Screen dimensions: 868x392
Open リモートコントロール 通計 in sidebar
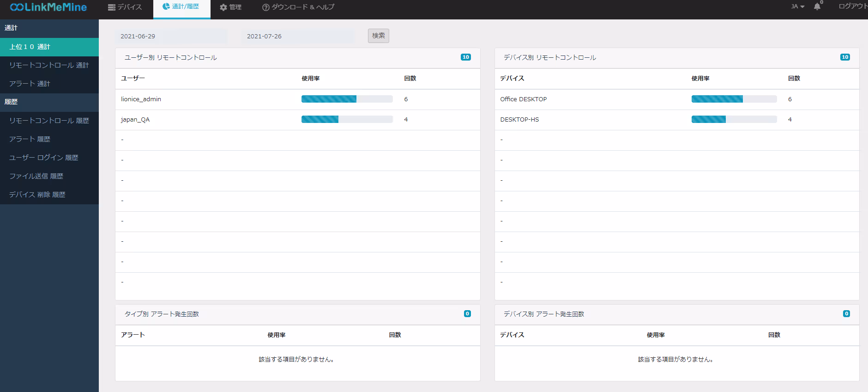[49, 65]
